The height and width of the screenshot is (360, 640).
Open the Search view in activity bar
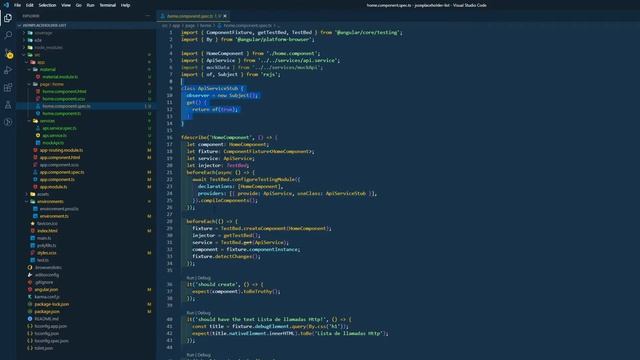[x=8, y=35]
